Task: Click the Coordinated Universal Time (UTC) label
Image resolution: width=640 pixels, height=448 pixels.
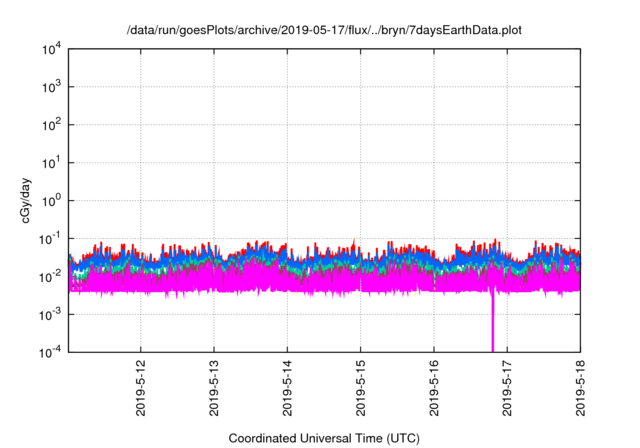Action: [x=324, y=438]
